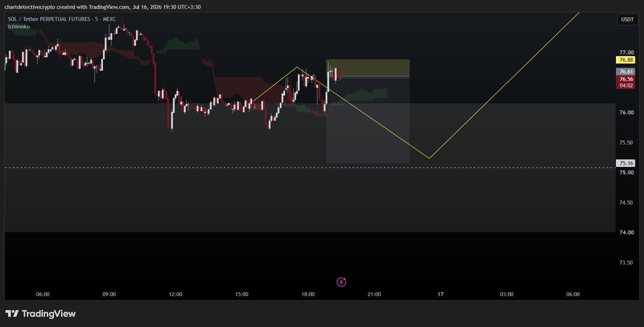Click the 75.00 price axis value

coord(626,172)
